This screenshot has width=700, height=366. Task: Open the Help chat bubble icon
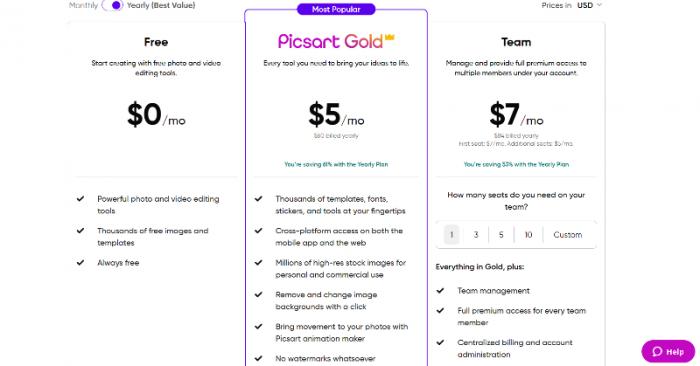click(x=657, y=352)
